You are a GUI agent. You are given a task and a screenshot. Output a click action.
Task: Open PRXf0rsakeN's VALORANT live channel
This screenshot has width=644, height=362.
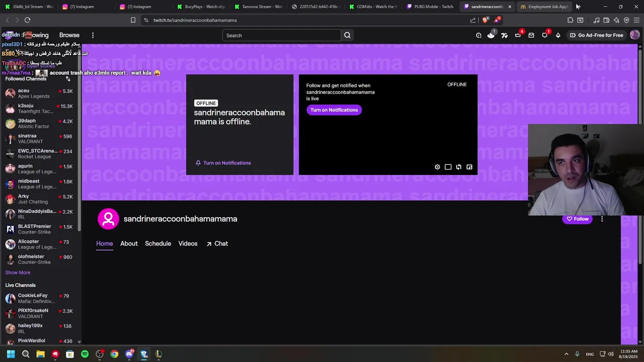click(39, 313)
